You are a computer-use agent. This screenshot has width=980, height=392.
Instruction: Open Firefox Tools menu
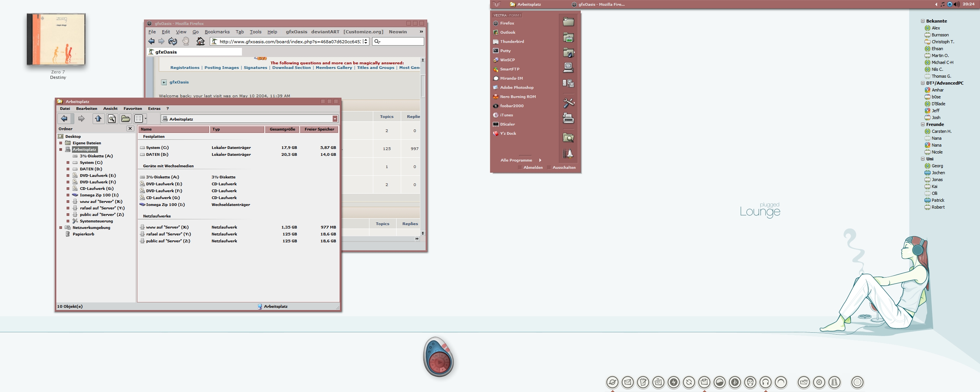pyautogui.click(x=255, y=32)
